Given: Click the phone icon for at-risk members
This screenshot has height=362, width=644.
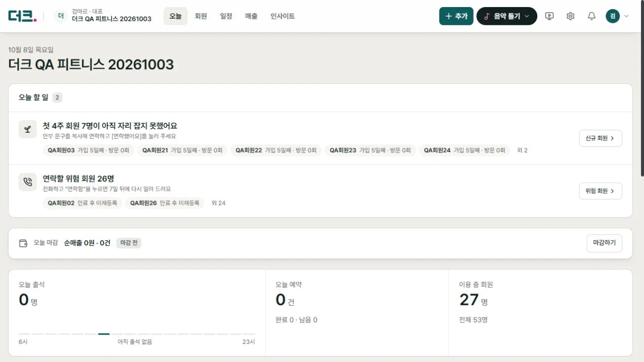Looking at the screenshot, I should tap(28, 182).
